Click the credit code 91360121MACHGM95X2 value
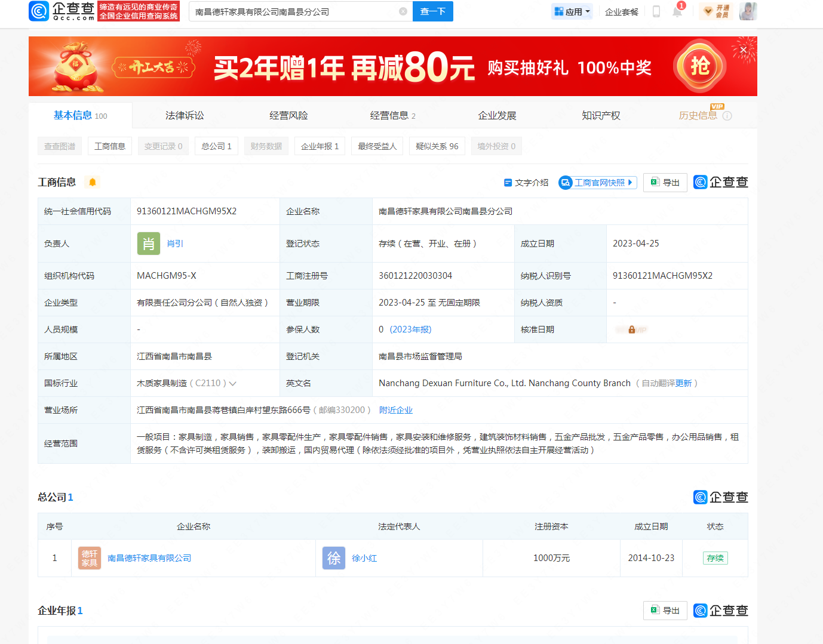Viewport: 823px width, 644px height. (186, 211)
